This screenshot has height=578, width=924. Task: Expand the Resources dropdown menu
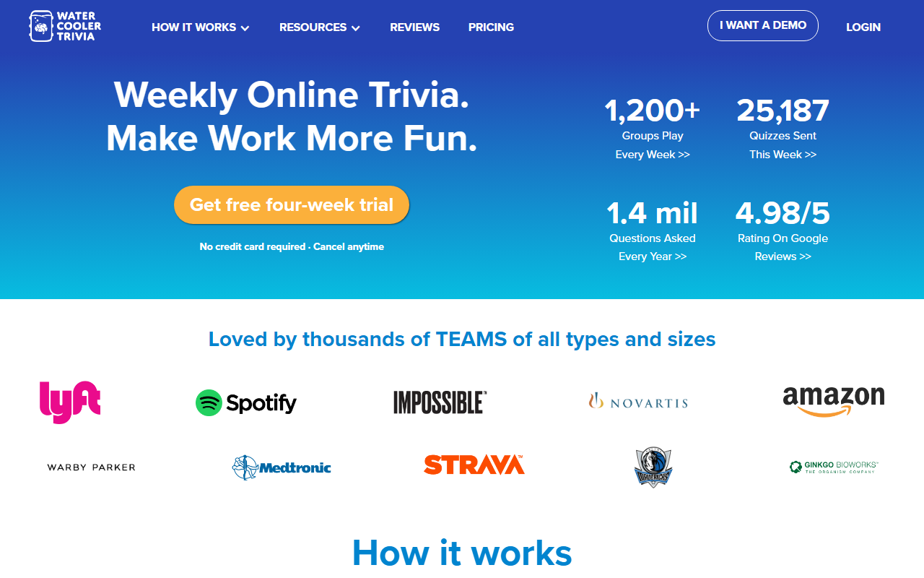click(x=320, y=27)
